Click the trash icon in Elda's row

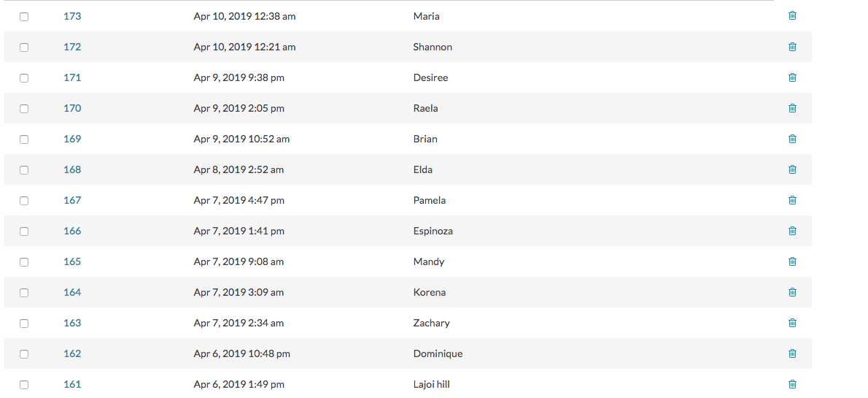[792, 169]
